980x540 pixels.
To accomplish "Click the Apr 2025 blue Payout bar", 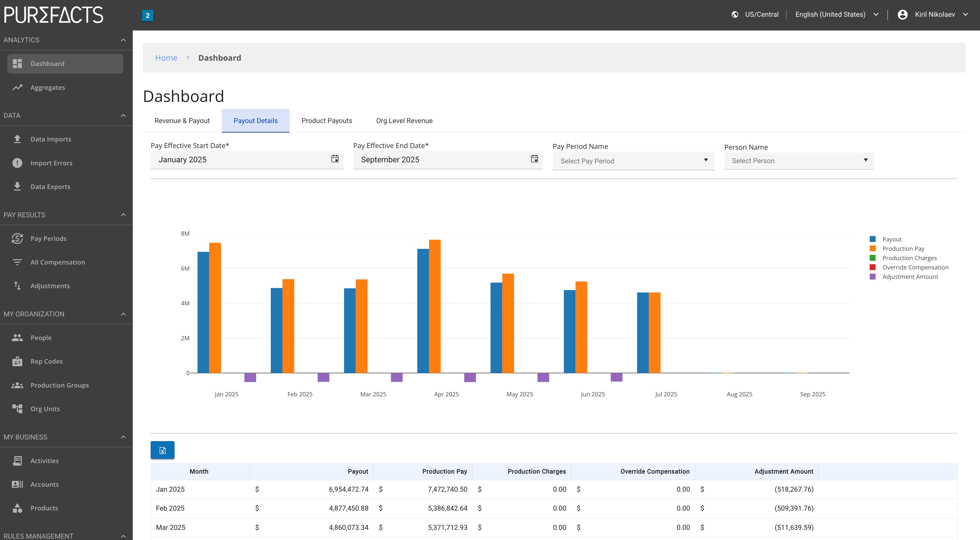I will click(x=423, y=311).
